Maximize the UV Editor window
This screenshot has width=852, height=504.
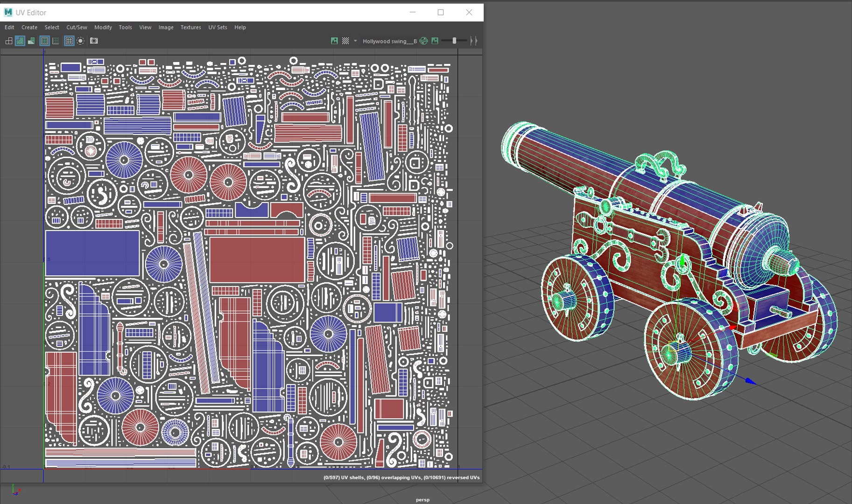(440, 12)
